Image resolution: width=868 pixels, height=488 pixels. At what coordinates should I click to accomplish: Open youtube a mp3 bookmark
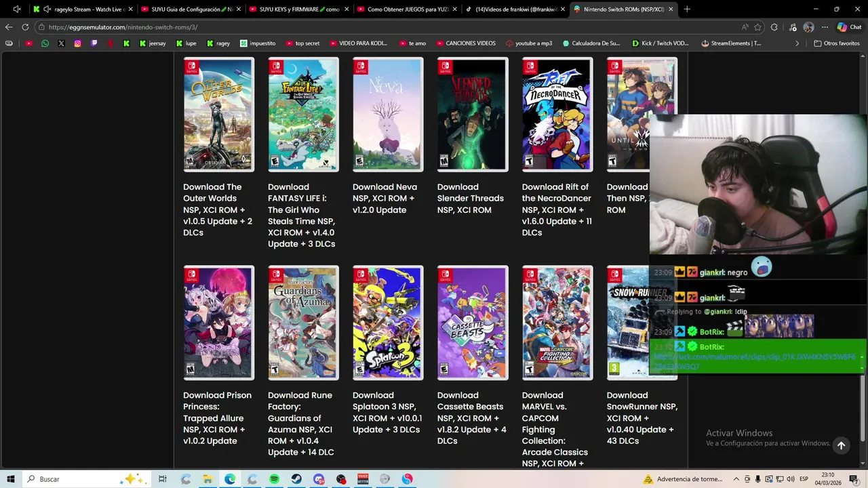pyautogui.click(x=529, y=43)
